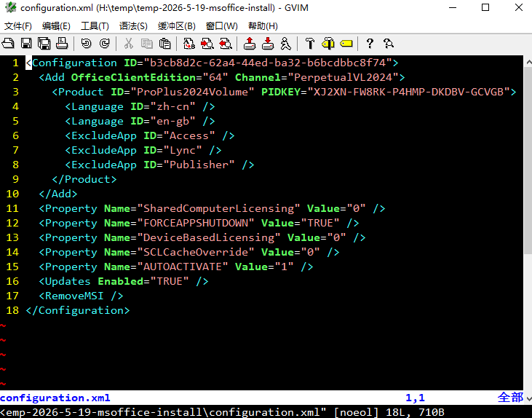This screenshot has height=418, width=532.
Task: Click the </Configuration> closing tag
Action: coord(78,310)
